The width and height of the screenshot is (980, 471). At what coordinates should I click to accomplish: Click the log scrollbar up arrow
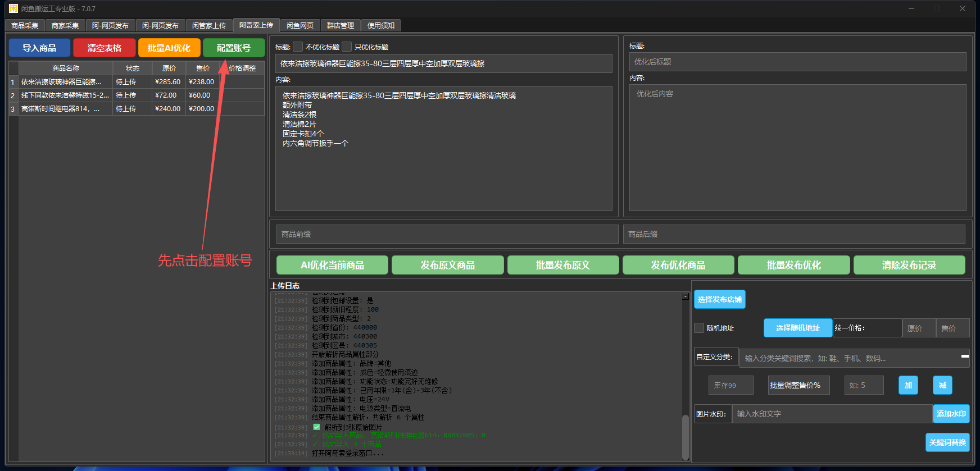[686, 296]
